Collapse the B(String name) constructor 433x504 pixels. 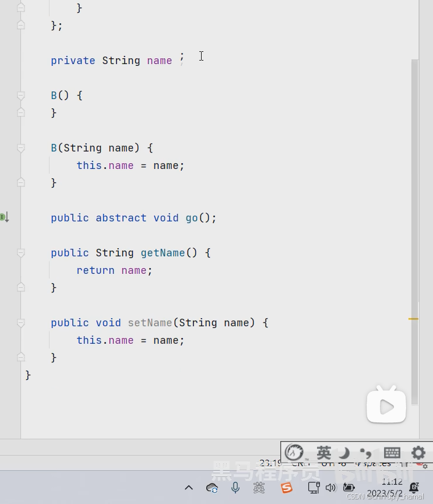(x=21, y=148)
